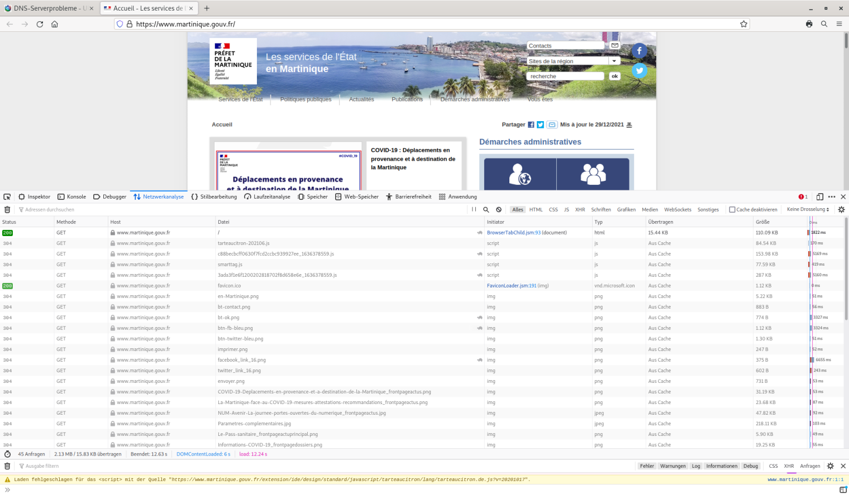Open the 'Keine Drosselung' throttling dropdown

[x=808, y=210]
